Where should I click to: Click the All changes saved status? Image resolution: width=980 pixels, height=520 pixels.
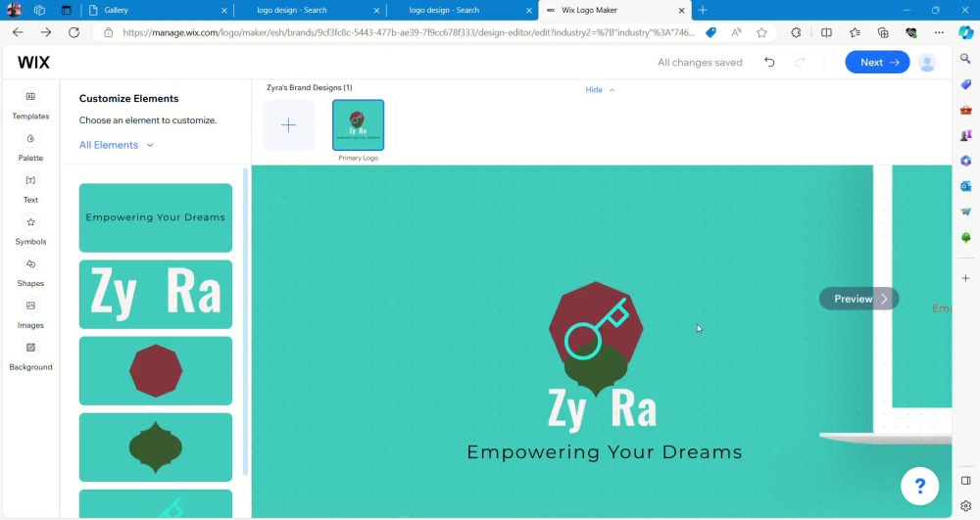pyautogui.click(x=700, y=63)
